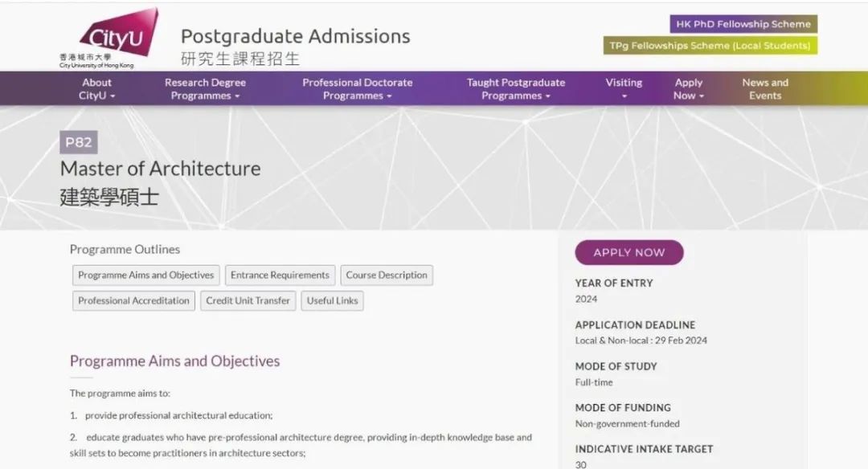View the Professional Accreditation section
The height and width of the screenshot is (469, 868).
(133, 301)
